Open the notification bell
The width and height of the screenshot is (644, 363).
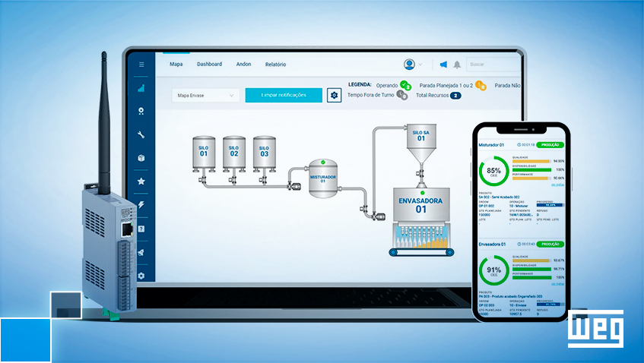pos(457,65)
